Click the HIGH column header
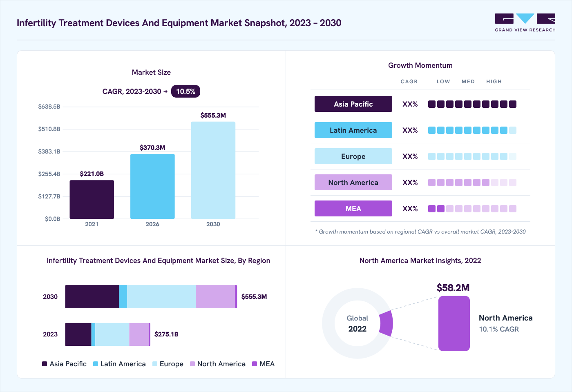572x392 pixels. click(494, 82)
